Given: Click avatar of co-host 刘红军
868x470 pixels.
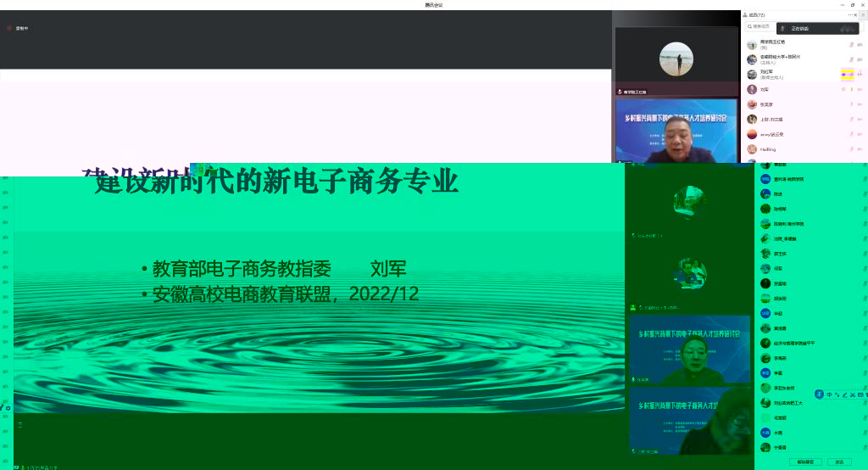Looking at the screenshot, I should tap(752, 75).
